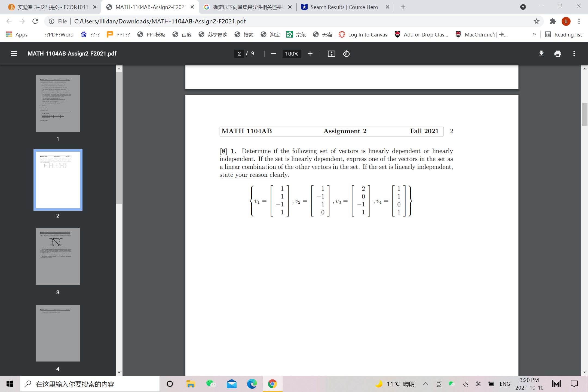
Task: Open PDF viewer more actions menu
Action: click(x=574, y=54)
